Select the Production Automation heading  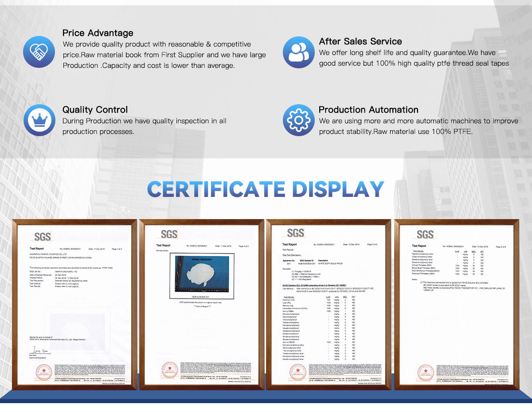[x=368, y=110]
